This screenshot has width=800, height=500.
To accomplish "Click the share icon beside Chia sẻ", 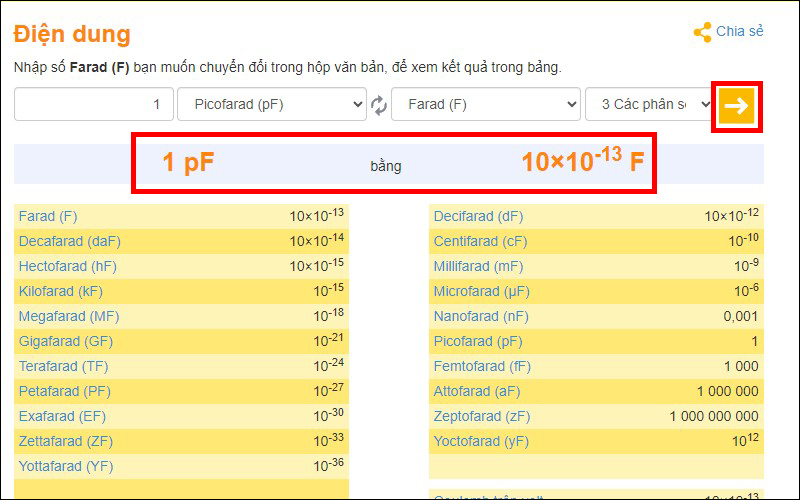I will click(x=702, y=32).
